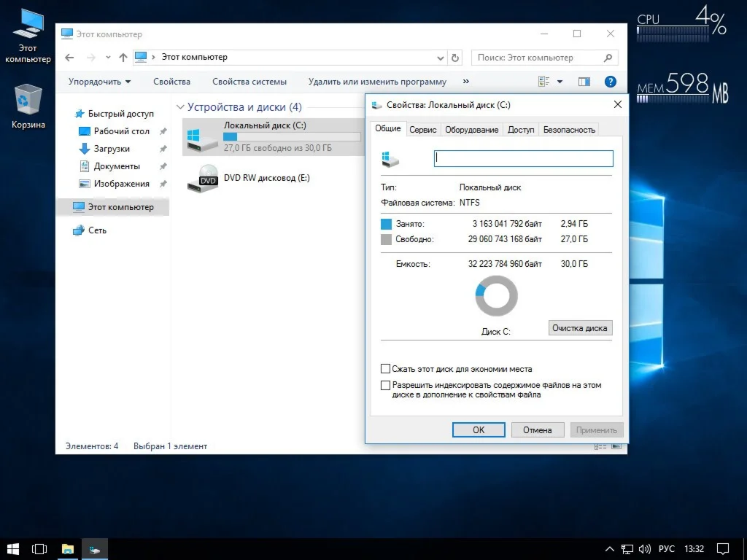The height and width of the screenshot is (560, 747).
Task: Open the notification center icon
Action: click(x=722, y=548)
